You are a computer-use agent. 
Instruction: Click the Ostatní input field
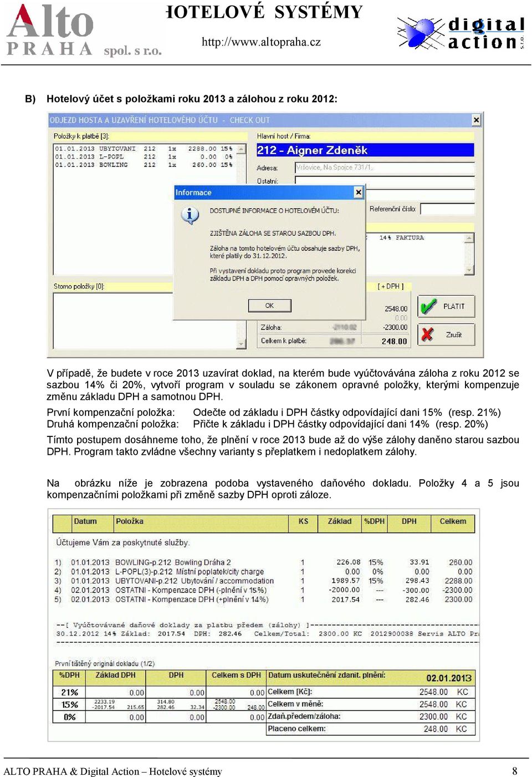(385, 181)
